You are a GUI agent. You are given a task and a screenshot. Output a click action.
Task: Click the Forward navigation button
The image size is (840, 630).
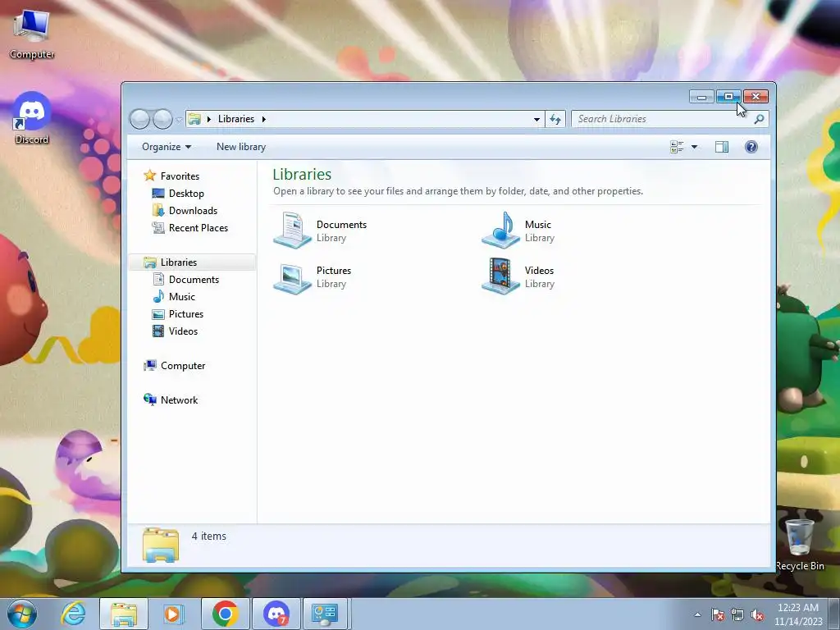click(162, 119)
